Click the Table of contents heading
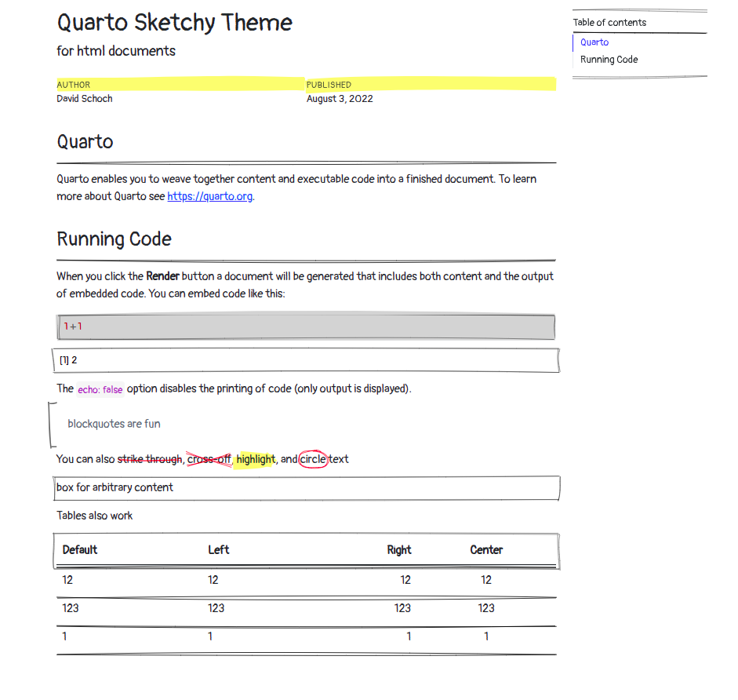 [609, 23]
